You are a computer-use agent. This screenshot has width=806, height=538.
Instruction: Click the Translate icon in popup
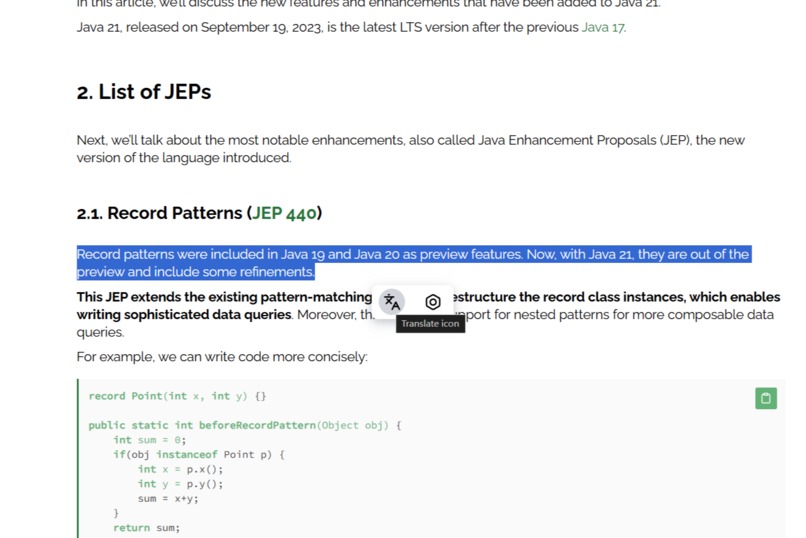[392, 302]
